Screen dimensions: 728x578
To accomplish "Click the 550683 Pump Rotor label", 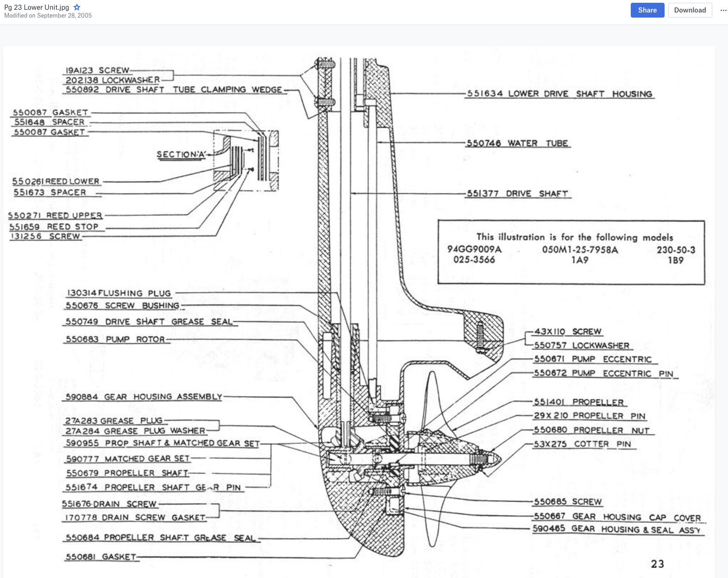I will tap(115, 339).
